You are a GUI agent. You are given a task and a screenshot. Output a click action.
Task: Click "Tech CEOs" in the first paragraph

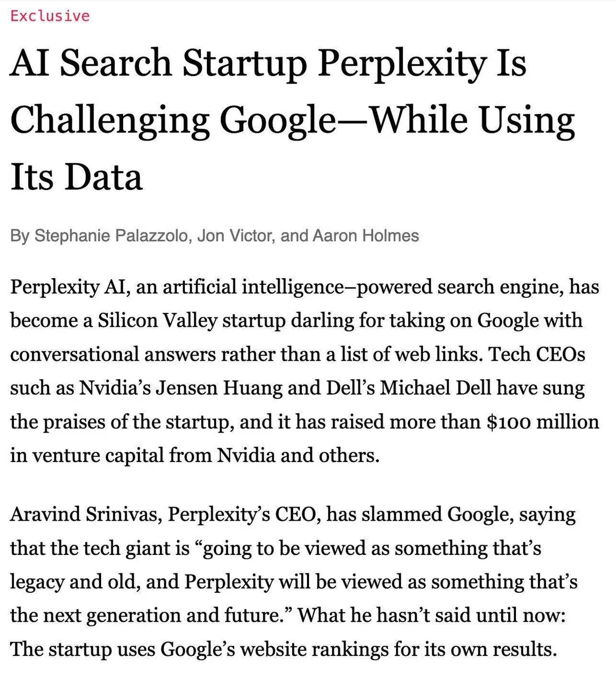536,354
